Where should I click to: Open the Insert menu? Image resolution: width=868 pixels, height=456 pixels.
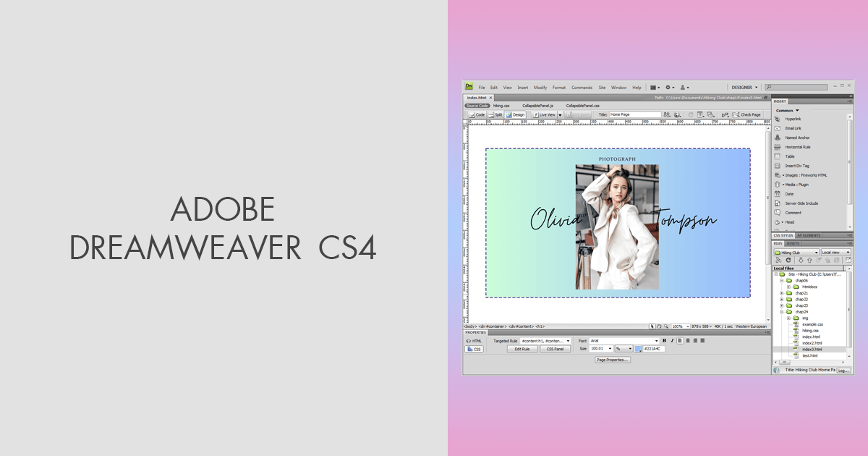click(523, 88)
